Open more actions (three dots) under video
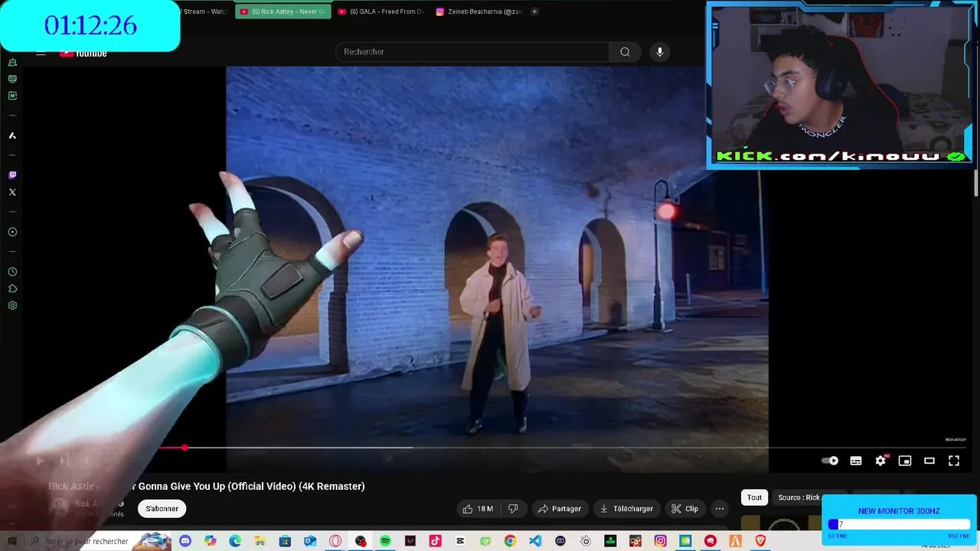This screenshot has height=551, width=980. (719, 508)
